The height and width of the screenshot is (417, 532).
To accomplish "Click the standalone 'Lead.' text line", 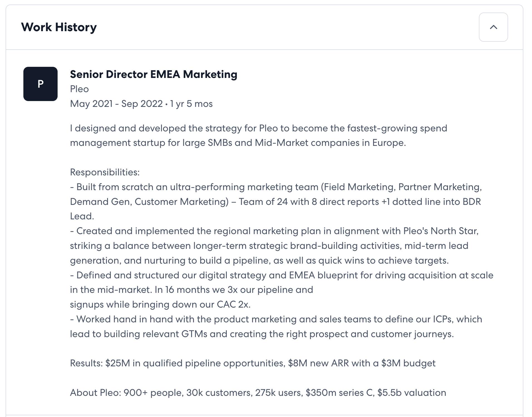I will 82,216.
